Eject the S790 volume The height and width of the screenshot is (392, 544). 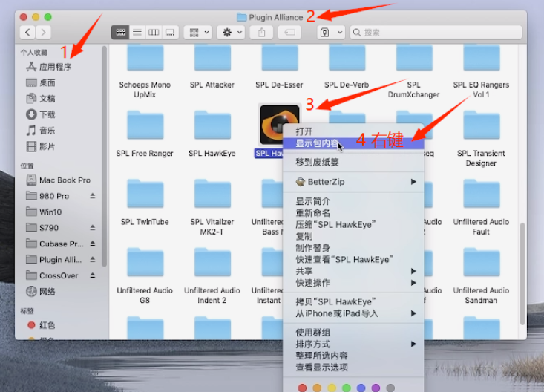[x=93, y=228]
